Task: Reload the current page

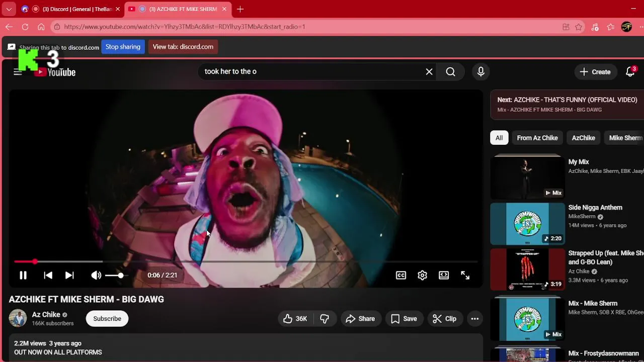Action: click(25, 27)
